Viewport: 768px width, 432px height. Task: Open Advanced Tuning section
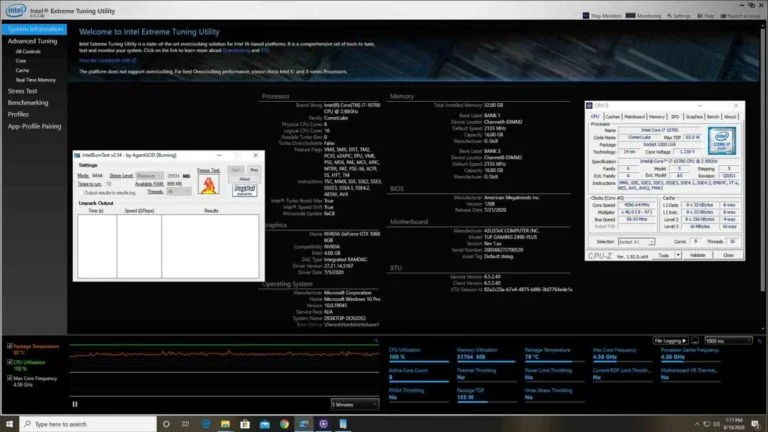pos(32,41)
